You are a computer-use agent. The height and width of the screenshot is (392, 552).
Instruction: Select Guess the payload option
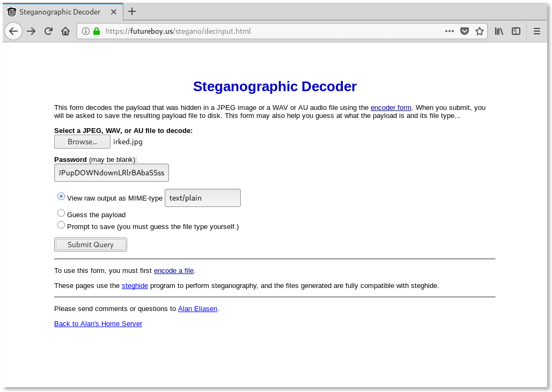pos(61,213)
